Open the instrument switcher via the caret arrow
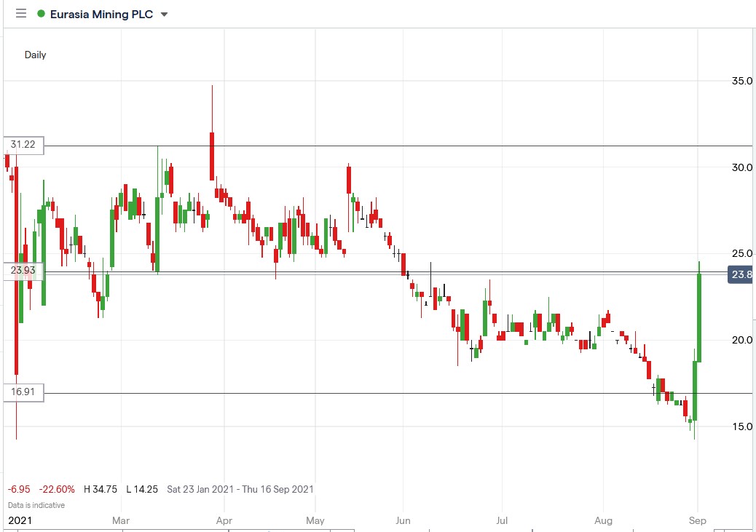Screen dimensions: 756x532 pyautogui.click(x=164, y=14)
